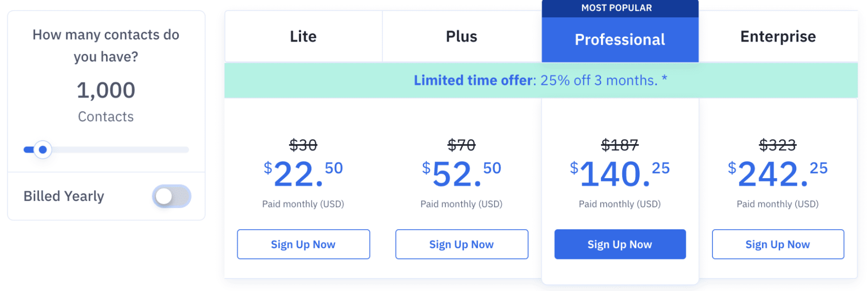Click Sign Up Now for Enterprise
This screenshot has width=868, height=291.
click(778, 245)
